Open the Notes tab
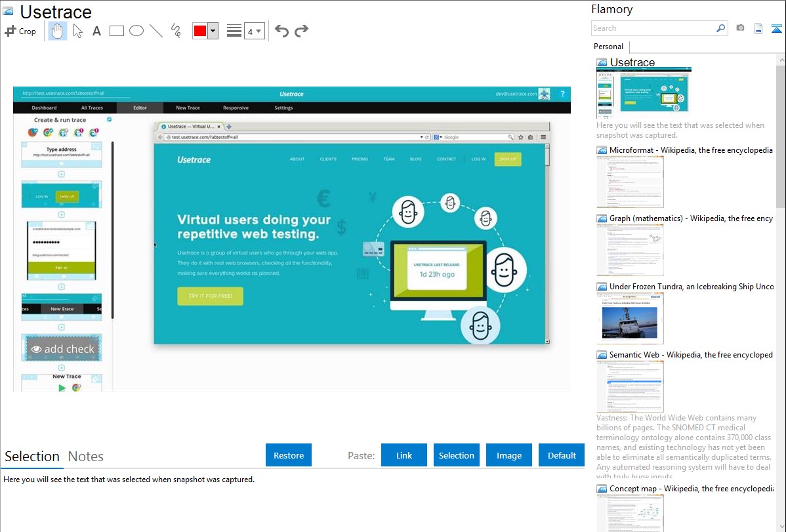 coord(86,457)
